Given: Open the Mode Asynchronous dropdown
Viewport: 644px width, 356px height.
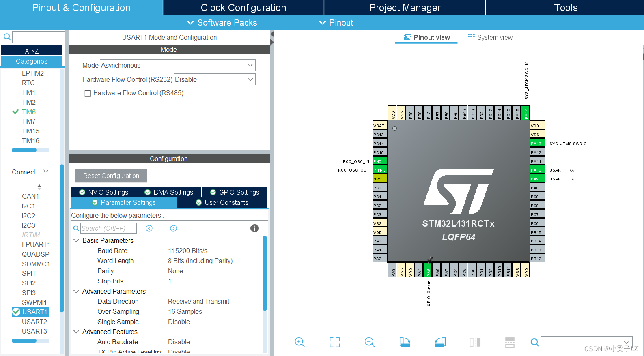Looking at the screenshot, I should (x=177, y=65).
